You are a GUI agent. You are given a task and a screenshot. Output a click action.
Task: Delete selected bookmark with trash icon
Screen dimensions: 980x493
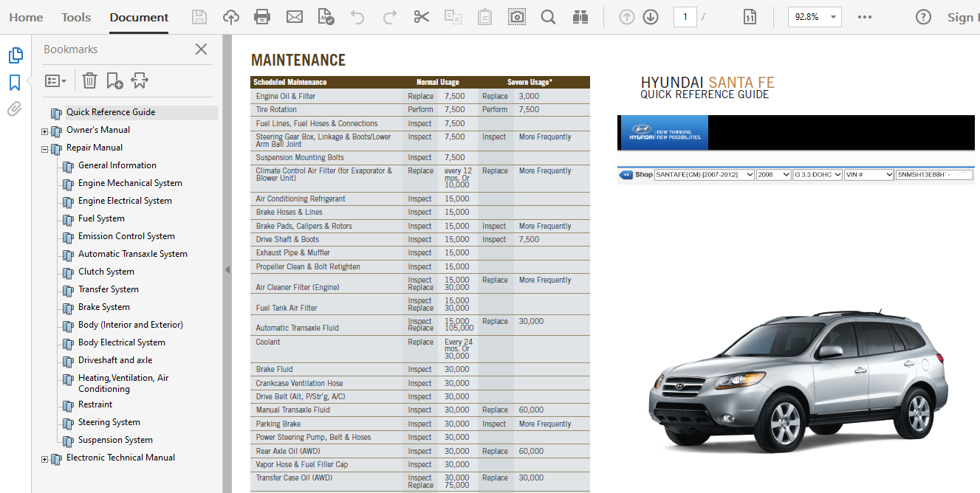(89, 80)
